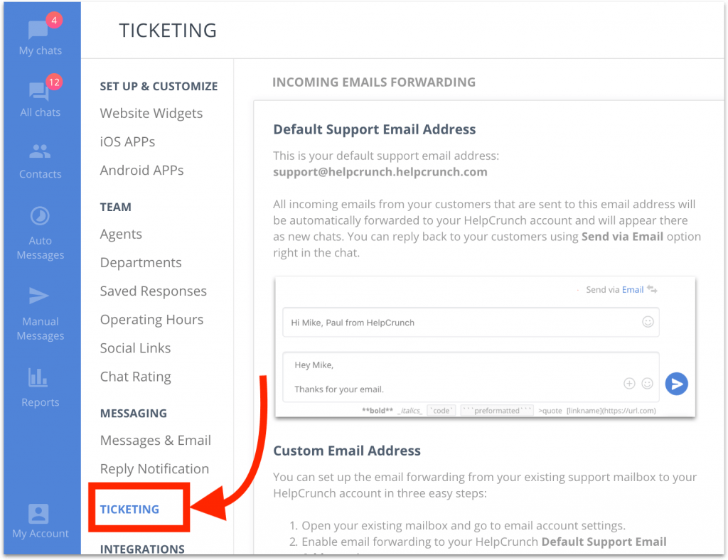The height and width of the screenshot is (560, 728).
Task: Open the Auto Messages section
Action: (41, 233)
